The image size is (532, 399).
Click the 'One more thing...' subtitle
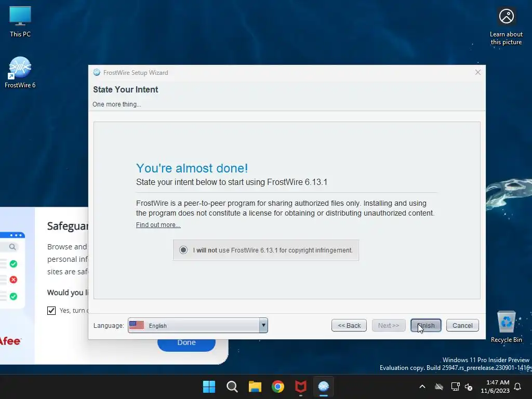pyautogui.click(x=117, y=104)
